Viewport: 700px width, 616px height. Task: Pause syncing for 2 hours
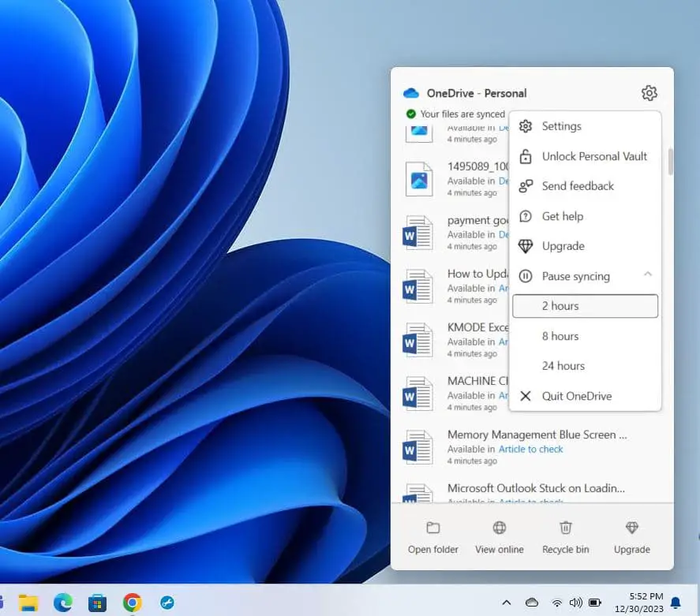[x=586, y=306]
